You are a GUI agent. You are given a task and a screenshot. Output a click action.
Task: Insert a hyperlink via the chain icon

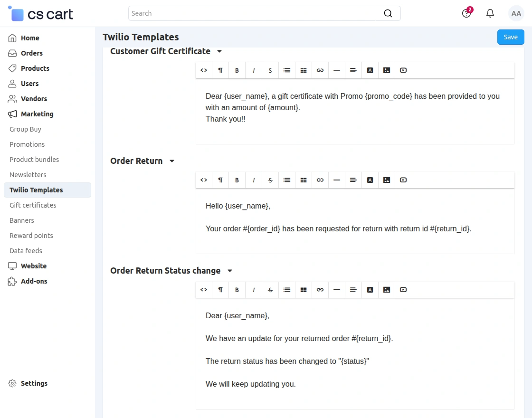320,70
